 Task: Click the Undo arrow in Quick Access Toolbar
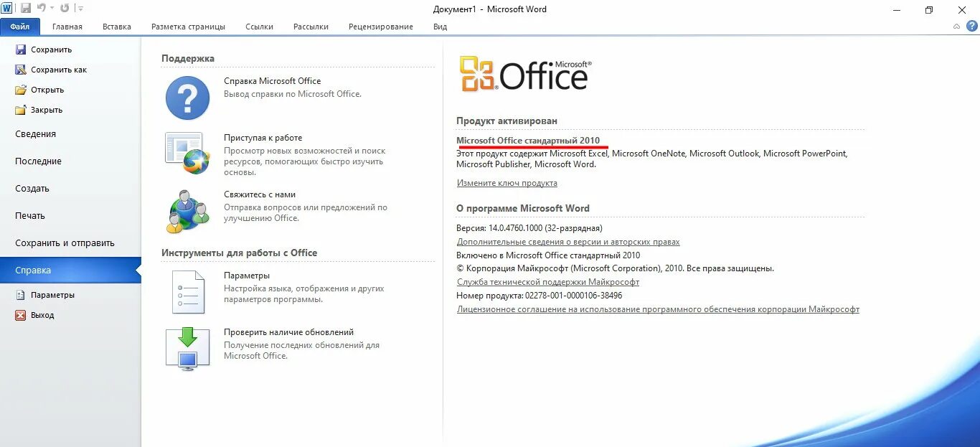(x=42, y=9)
